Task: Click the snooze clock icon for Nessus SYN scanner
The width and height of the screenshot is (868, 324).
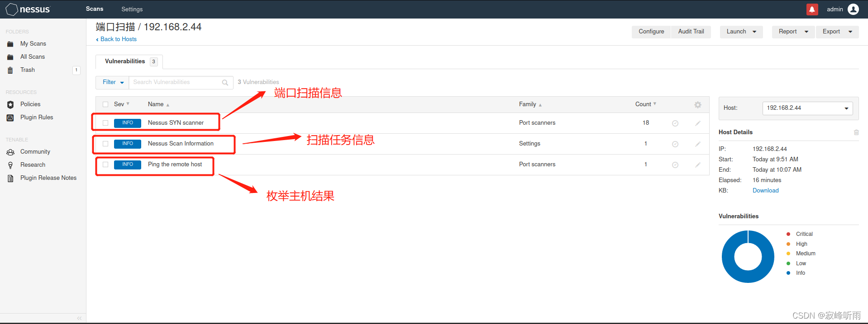Action: (675, 123)
